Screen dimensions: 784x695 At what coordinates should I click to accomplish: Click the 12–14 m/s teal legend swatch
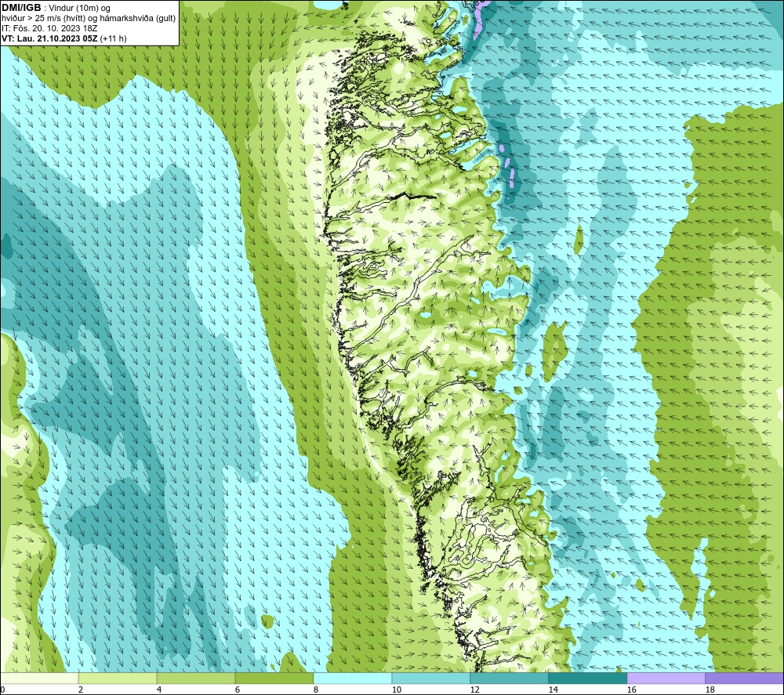click(509, 678)
